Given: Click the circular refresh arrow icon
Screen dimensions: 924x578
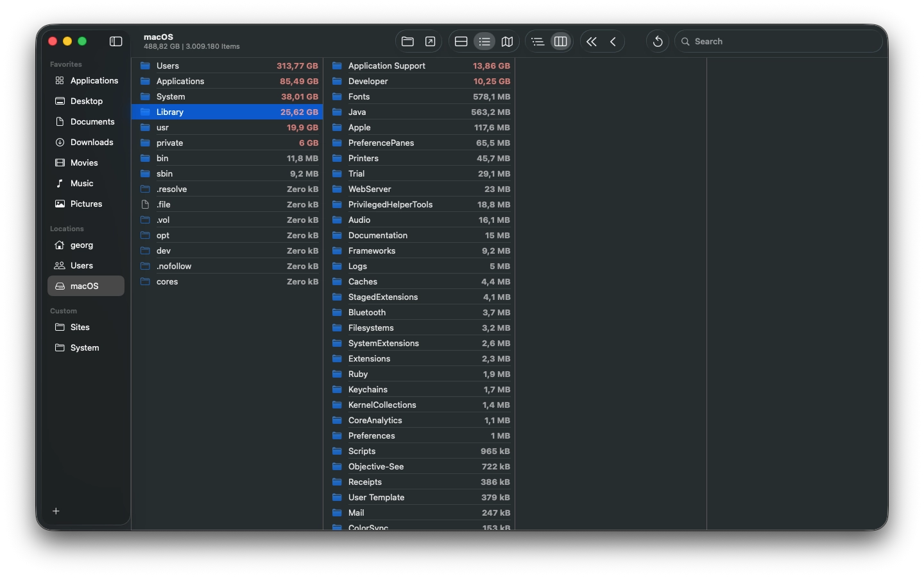Looking at the screenshot, I should coord(658,41).
